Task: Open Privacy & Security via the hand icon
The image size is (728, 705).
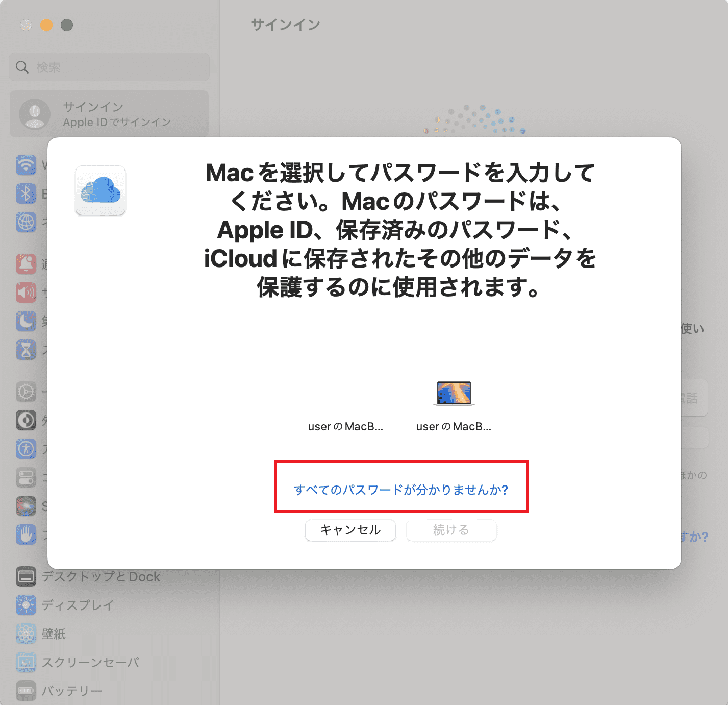Action: (x=26, y=534)
